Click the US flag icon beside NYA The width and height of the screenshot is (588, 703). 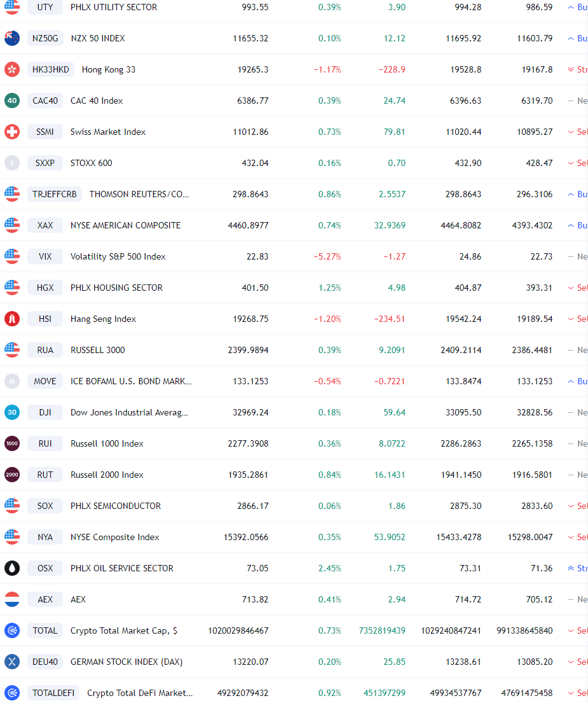[x=12, y=537]
